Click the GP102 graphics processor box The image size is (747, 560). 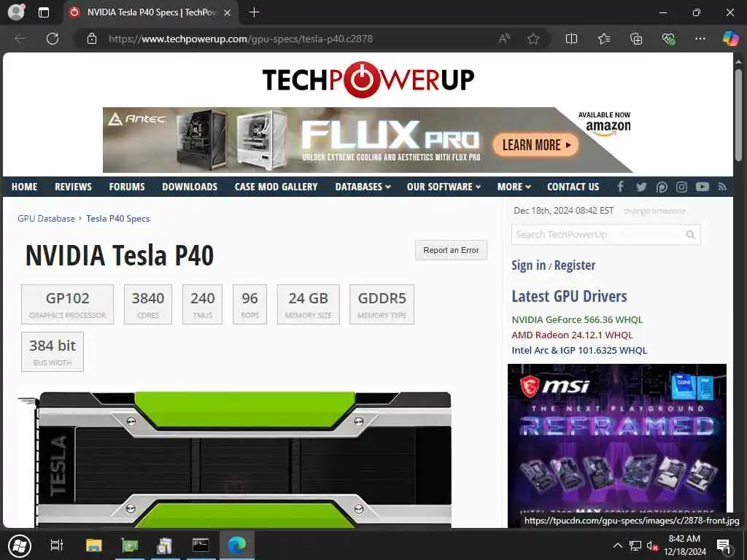(68, 304)
